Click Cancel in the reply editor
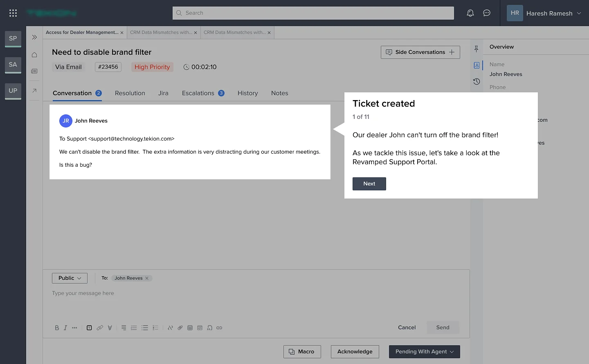The width and height of the screenshot is (589, 364). tap(407, 328)
